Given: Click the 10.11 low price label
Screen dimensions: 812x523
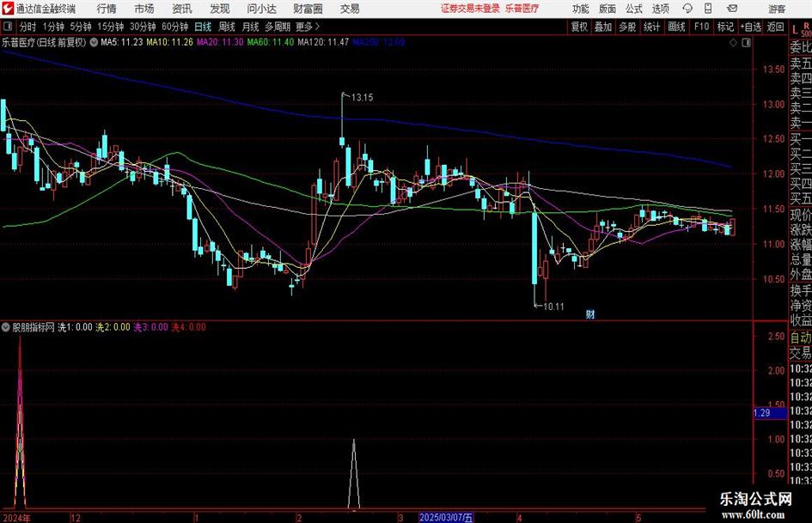Looking at the screenshot, I should click(x=553, y=307).
